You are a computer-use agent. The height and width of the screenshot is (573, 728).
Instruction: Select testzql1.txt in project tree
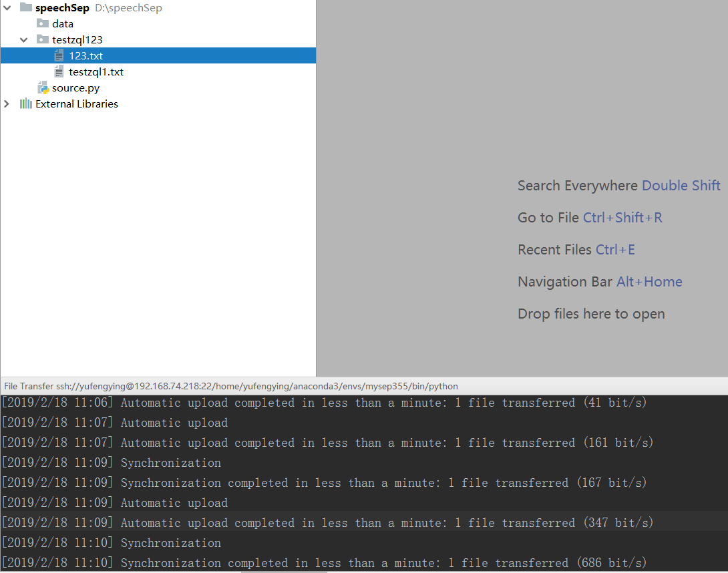tap(96, 72)
